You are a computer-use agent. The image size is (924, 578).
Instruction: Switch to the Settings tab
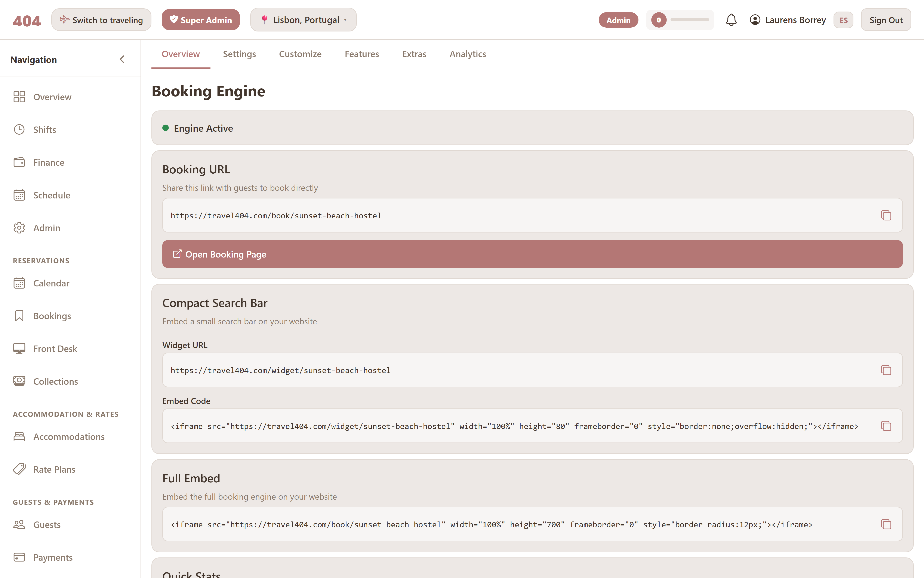[239, 54]
